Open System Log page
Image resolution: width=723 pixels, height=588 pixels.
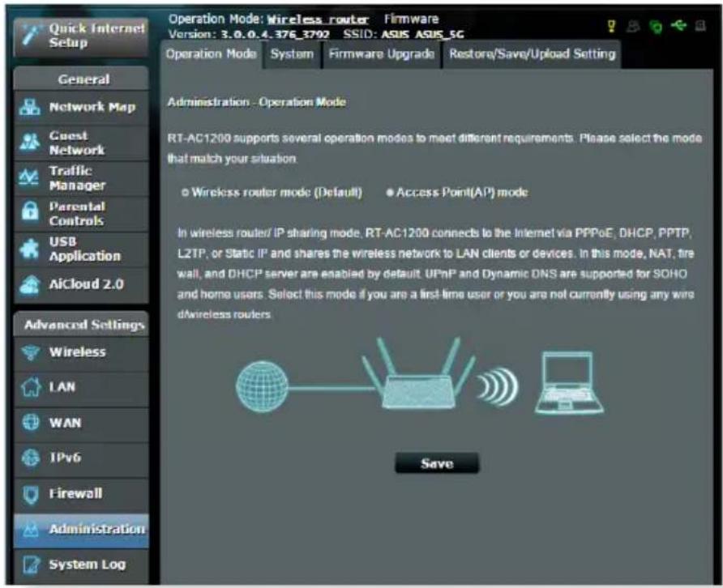(x=81, y=565)
